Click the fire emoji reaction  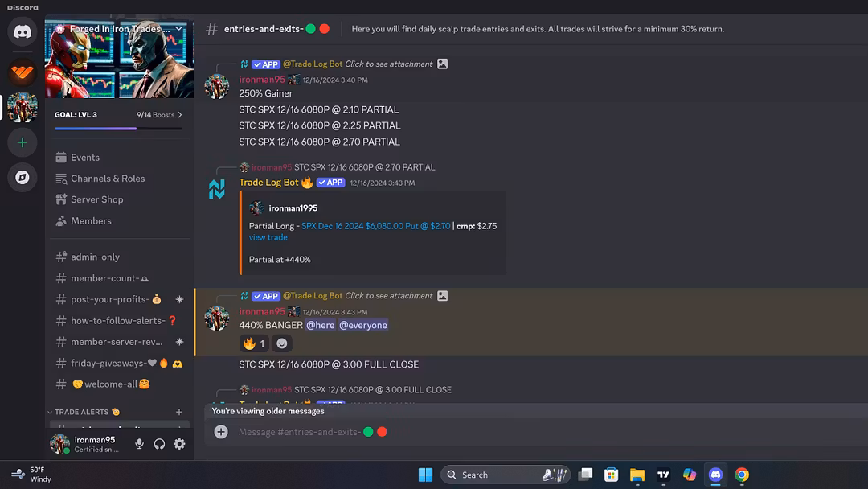(x=254, y=343)
